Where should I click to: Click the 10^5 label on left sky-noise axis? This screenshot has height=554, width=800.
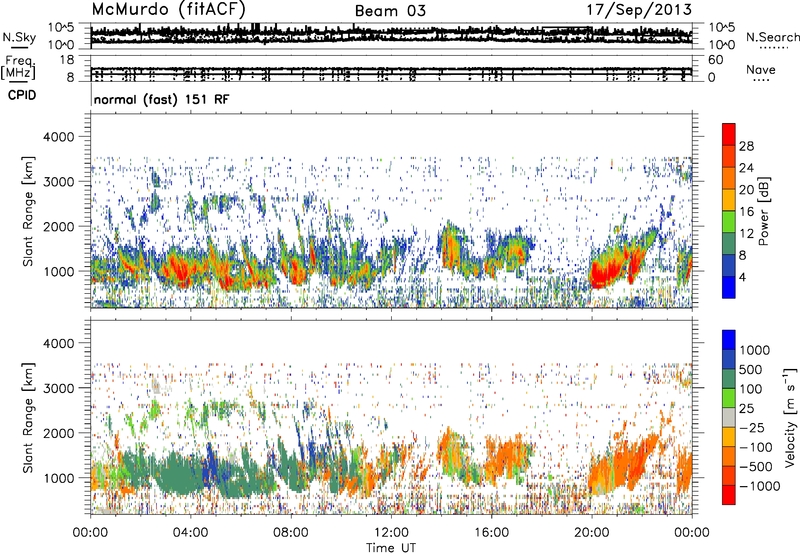coord(61,28)
